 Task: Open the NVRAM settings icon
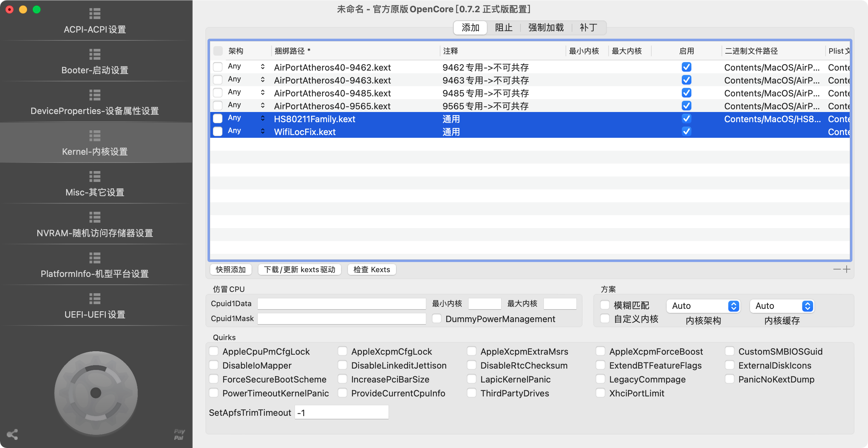click(x=95, y=218)
